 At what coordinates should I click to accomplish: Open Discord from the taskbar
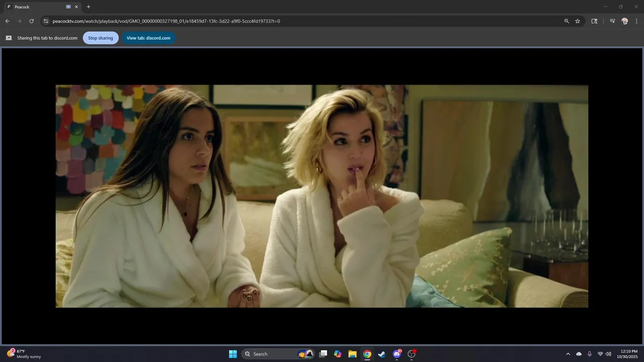(397, 354)
